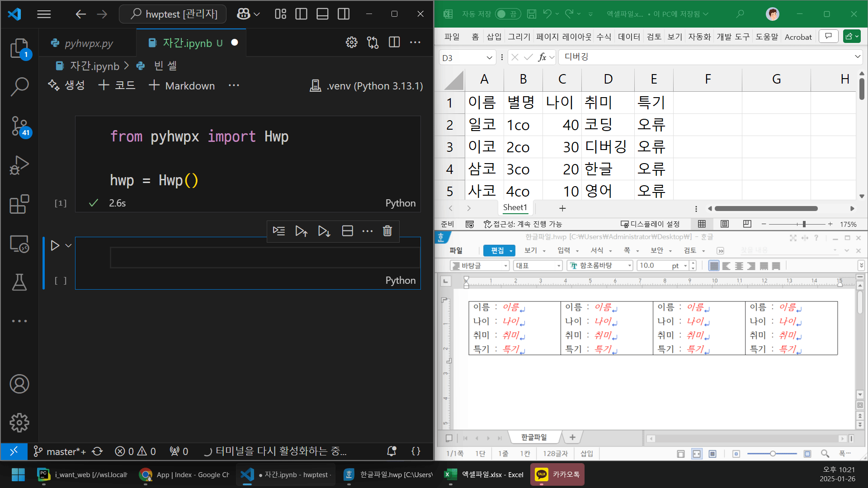The width and height of the screenshot is (868, 488).
Task: Click 생성 generate button in notebook toolbar
Action: pyautogui.click(x=66, y=85)
